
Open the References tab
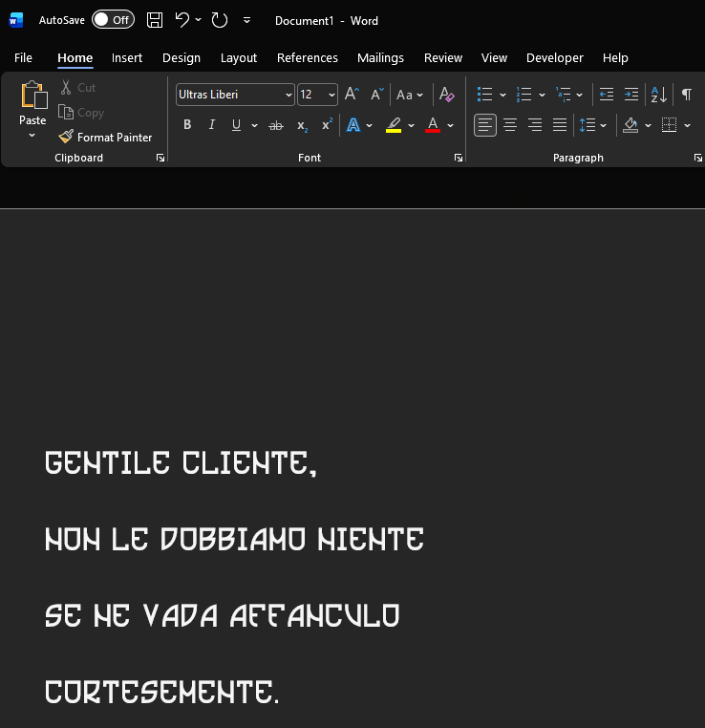click(308, 57)
